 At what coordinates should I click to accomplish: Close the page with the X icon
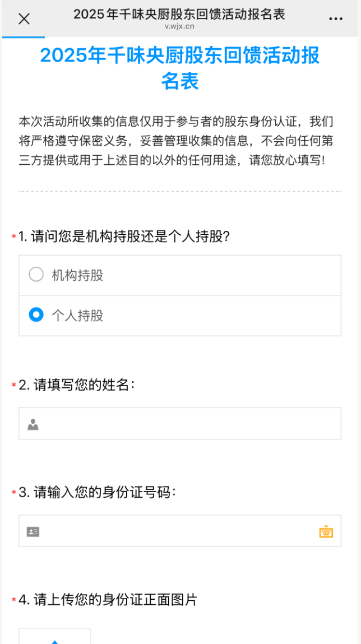tap(24, 19)
